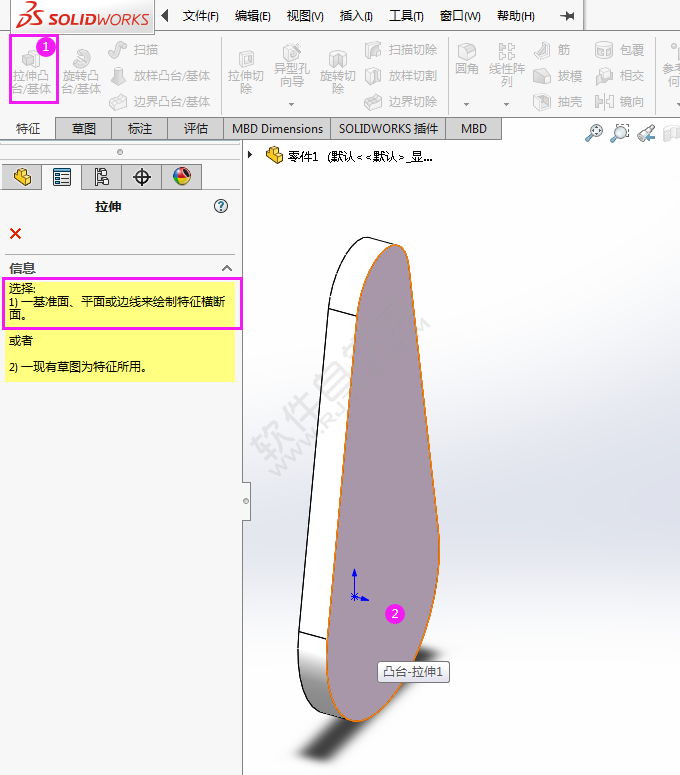Viewport: 680px width, 775px height.
Task: Select Boundary Boss/Base (边界凸台/基体)
Action: coord(159,102)
